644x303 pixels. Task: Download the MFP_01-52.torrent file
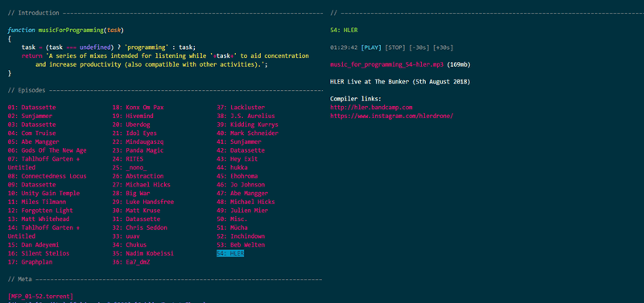point(41,296)
